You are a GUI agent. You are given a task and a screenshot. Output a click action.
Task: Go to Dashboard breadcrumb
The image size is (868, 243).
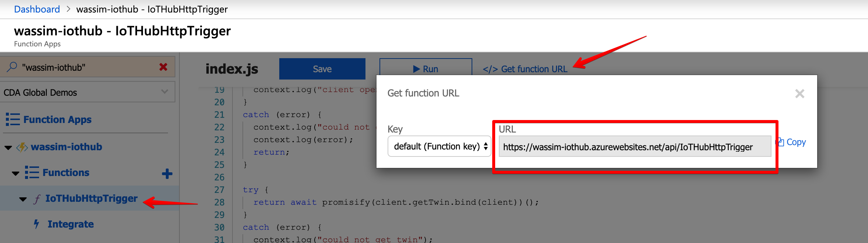[x=37, y=9]
